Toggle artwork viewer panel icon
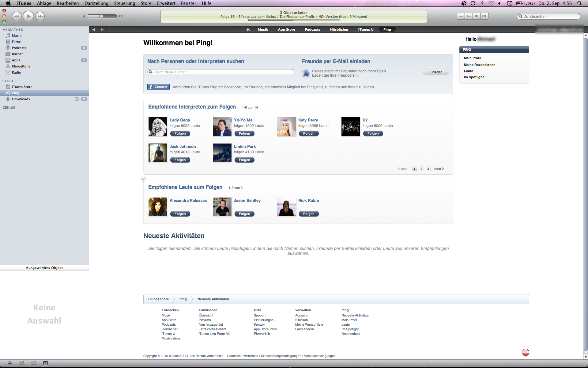This screenshot has width=588, height=368. point(45,363)
